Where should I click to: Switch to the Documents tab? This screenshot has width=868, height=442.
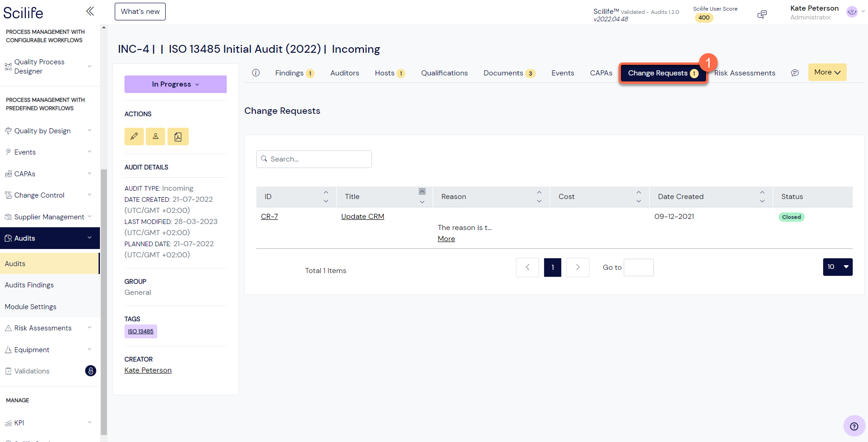509,73
